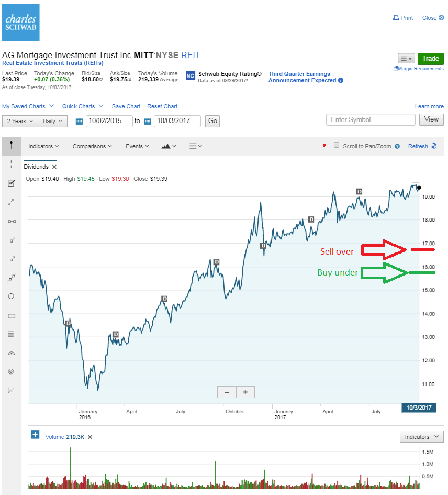This screenshot has width=448, height=495.
Task: Expand the chart type mountain dropdown
Action: click(169, 146)
